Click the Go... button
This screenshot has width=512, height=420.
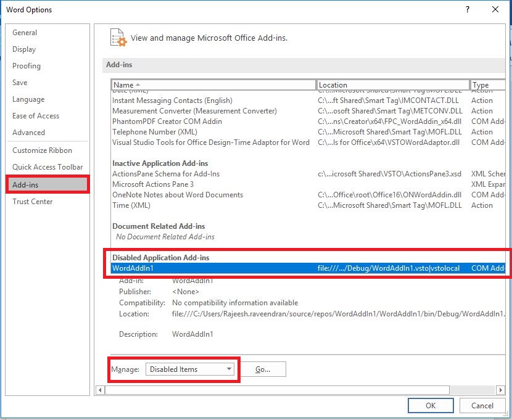point(263,369)
